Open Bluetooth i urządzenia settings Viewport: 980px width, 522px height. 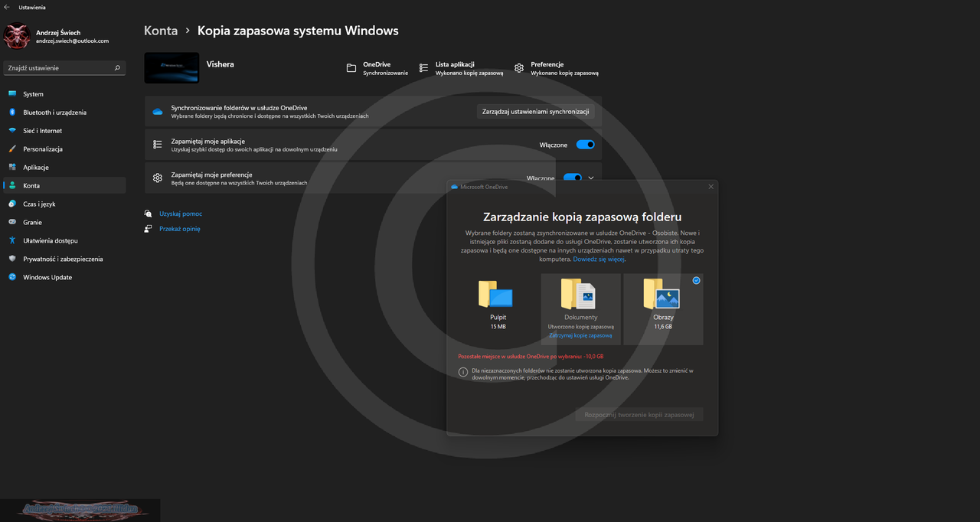(64, 113)
